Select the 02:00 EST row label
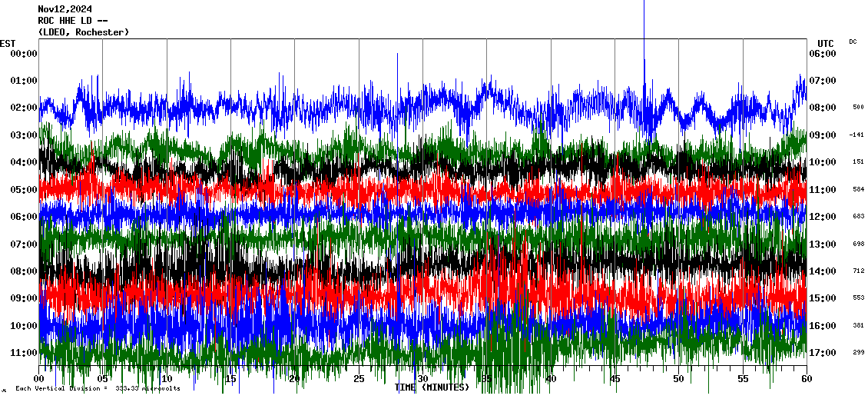868x399 pixels. (x=23, y=108)
